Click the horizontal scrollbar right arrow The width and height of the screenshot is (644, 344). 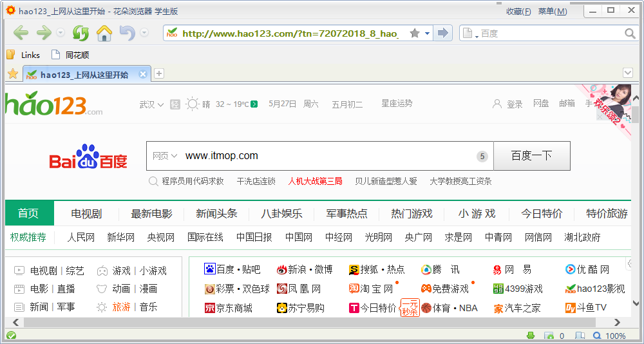click(x=617, y=323)
